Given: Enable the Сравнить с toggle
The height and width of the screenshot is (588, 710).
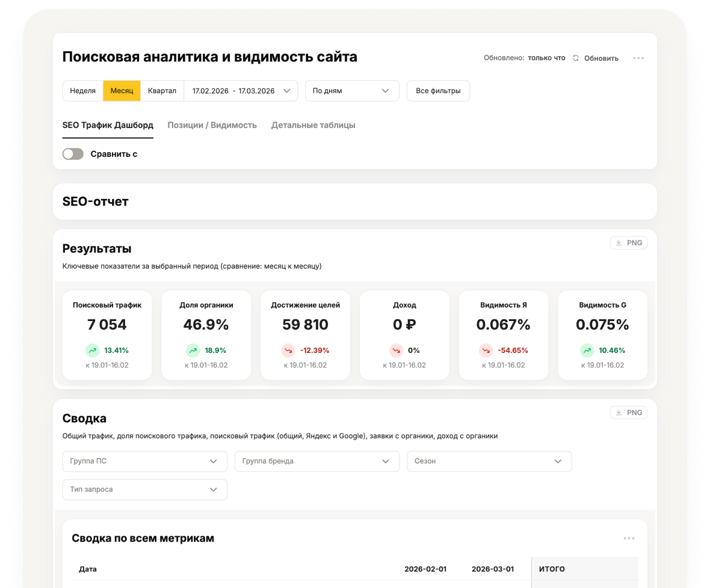Looking at the screenshot, I should point(73,154).
